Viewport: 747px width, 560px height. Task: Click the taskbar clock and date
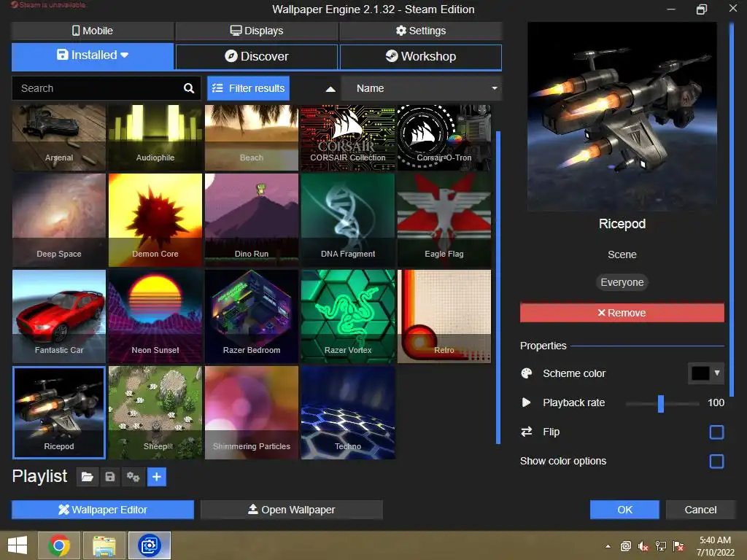point(715,546)
